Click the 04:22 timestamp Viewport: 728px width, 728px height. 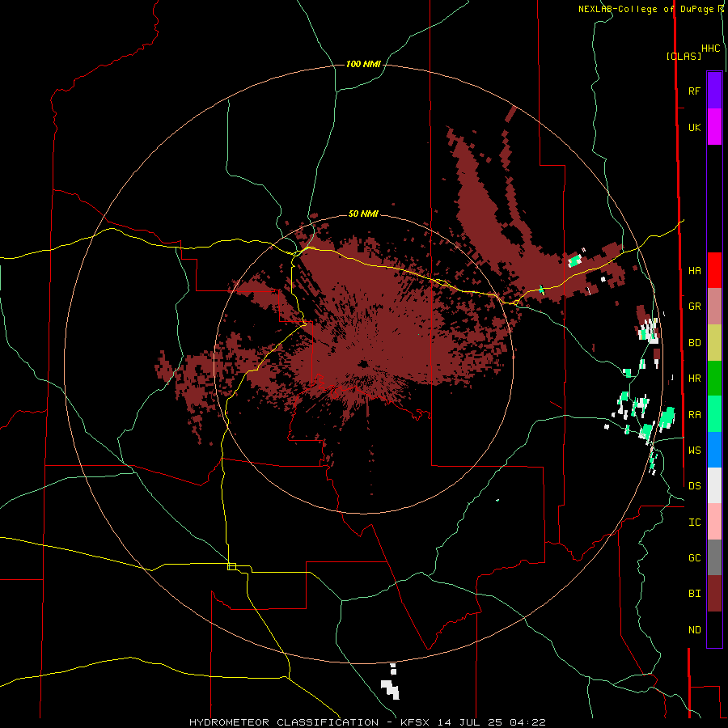(x=527, y=722)
